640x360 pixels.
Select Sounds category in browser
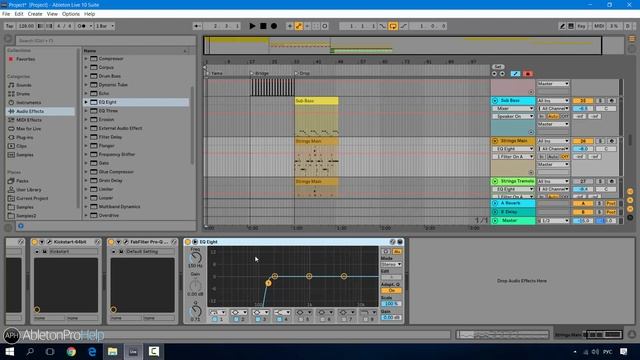point(24,85)
